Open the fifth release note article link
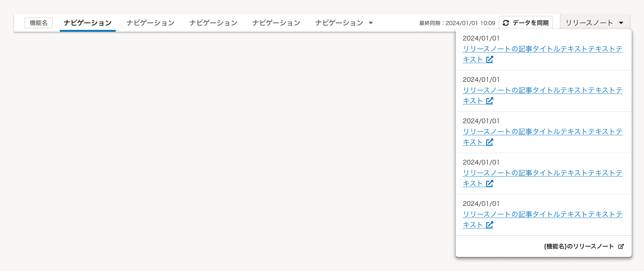Viewport: 644px width, 271px height. 543,214
